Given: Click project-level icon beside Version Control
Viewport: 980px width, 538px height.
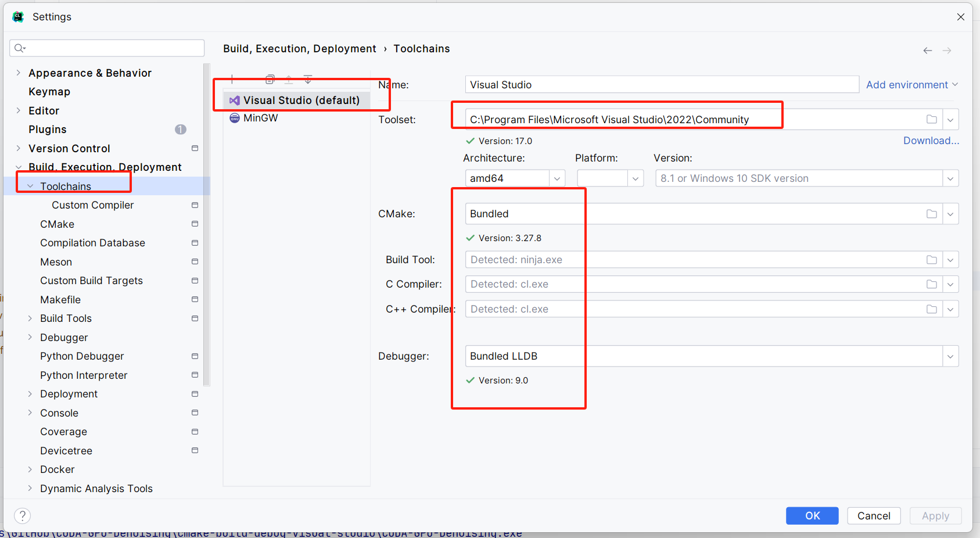Looking at the screenshot, I should [195, 148].
